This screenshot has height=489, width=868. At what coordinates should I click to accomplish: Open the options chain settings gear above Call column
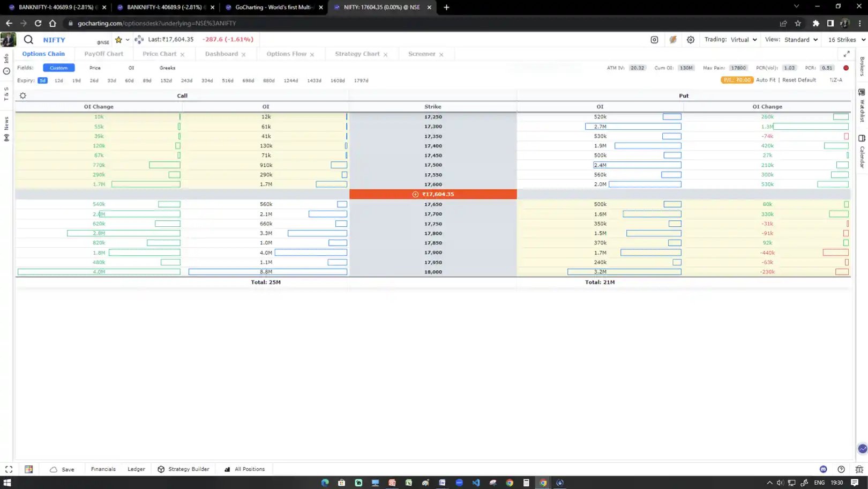(x=23, y=95)
